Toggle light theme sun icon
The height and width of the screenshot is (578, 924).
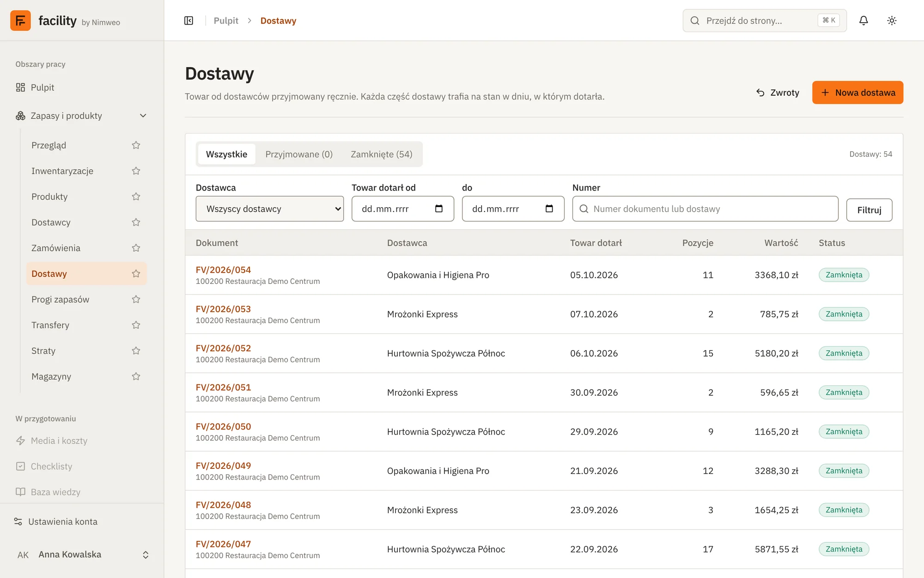892,20
